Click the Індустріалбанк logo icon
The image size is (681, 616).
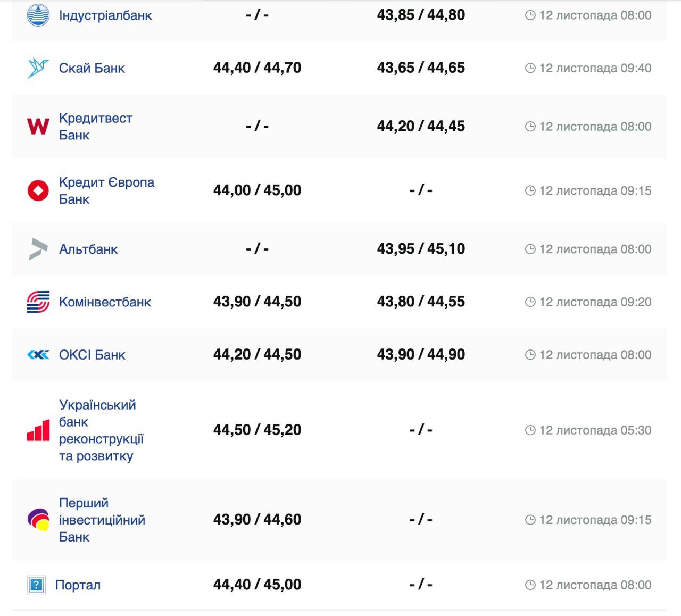coord(38,15)
